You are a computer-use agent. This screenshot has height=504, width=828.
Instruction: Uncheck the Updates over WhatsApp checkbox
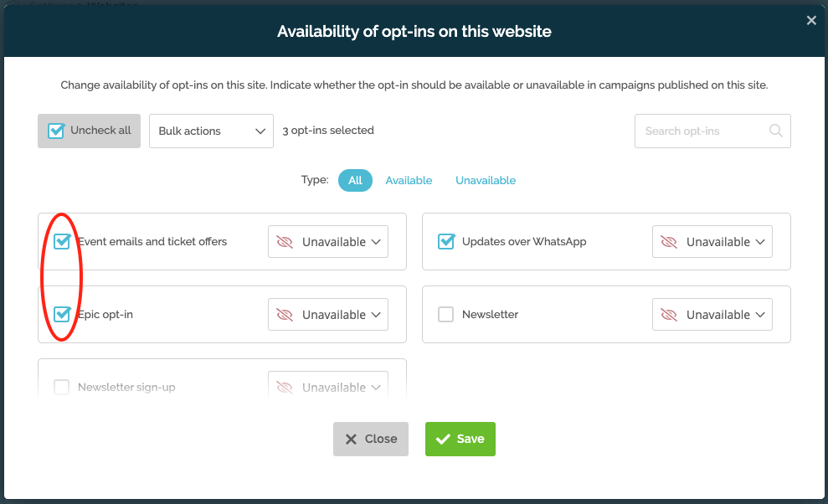coord(446,241)
